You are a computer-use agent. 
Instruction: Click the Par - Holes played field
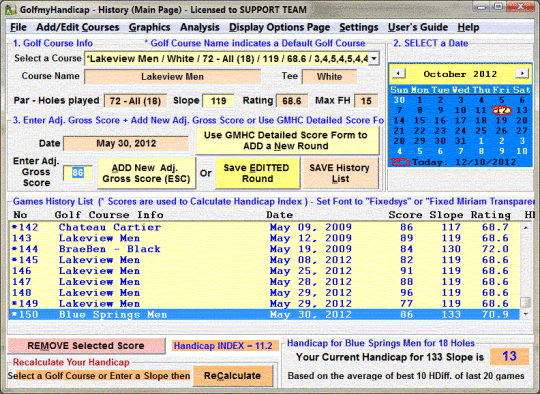coord(135,101)
